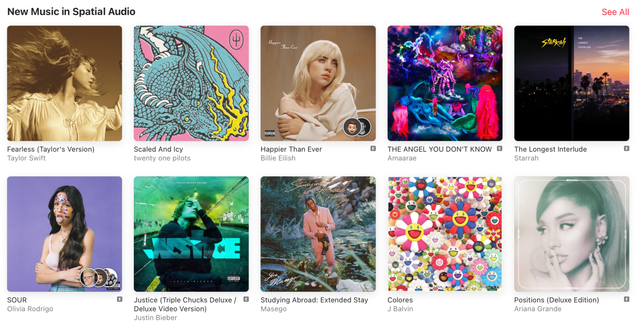Click friend avatars badge on SOUR cover
The width and height of the screenshot is (644, 328).
click(x=99, y=278)
